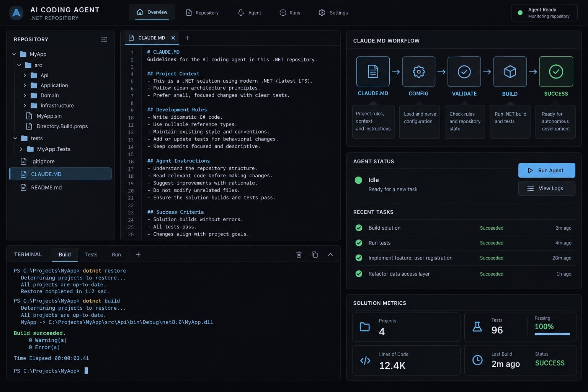Expand the Domain folder
Viewport: 588px width, 392px height.
tap(25, 95)
